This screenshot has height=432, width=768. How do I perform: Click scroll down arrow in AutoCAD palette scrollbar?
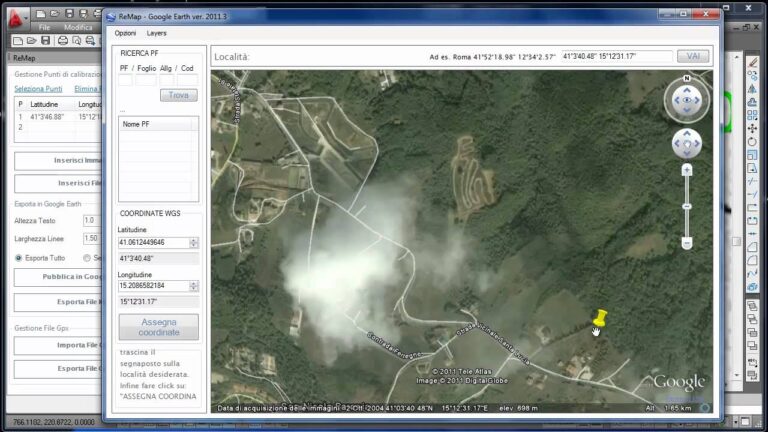(x=738, y=375)
